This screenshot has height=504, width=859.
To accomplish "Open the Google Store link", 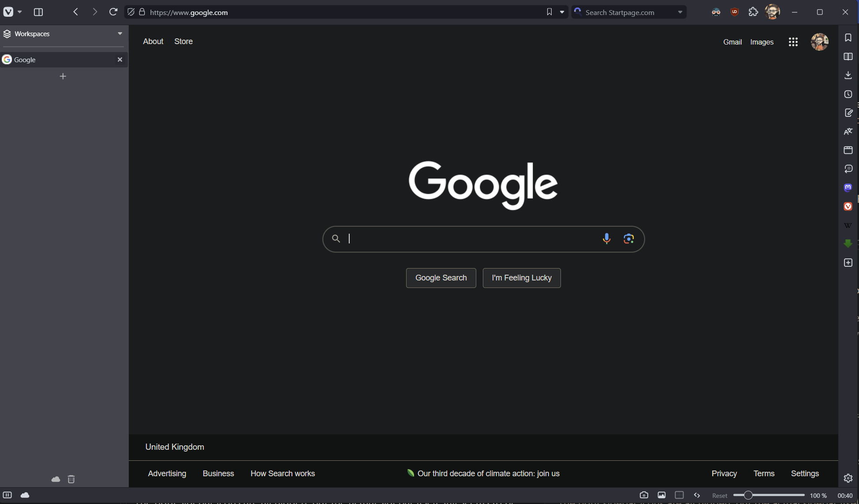I will click(x=183, y=41).
